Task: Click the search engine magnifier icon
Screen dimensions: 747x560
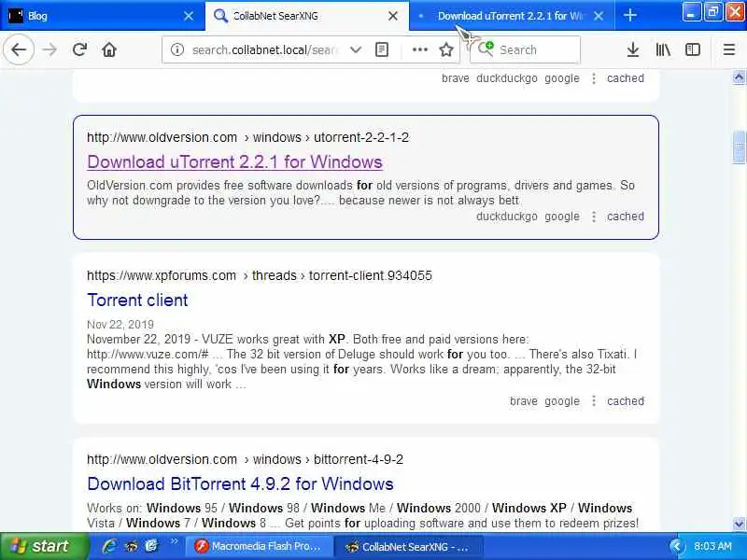Action: pyautogui.click(x=486, y=49)
